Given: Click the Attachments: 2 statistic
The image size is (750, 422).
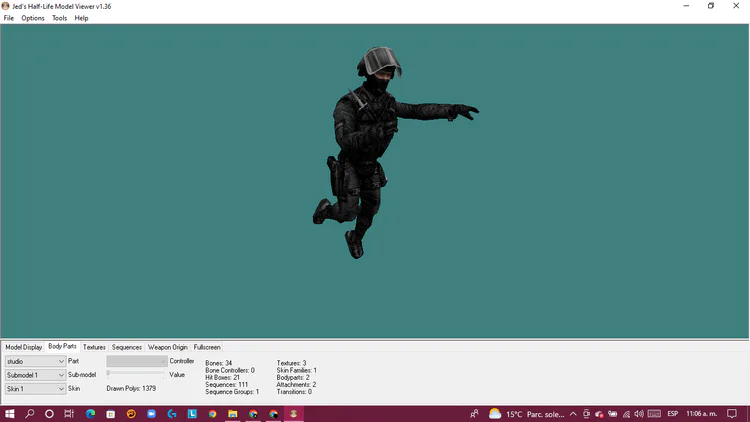Looking at the screenshot, I should (296, 385).
